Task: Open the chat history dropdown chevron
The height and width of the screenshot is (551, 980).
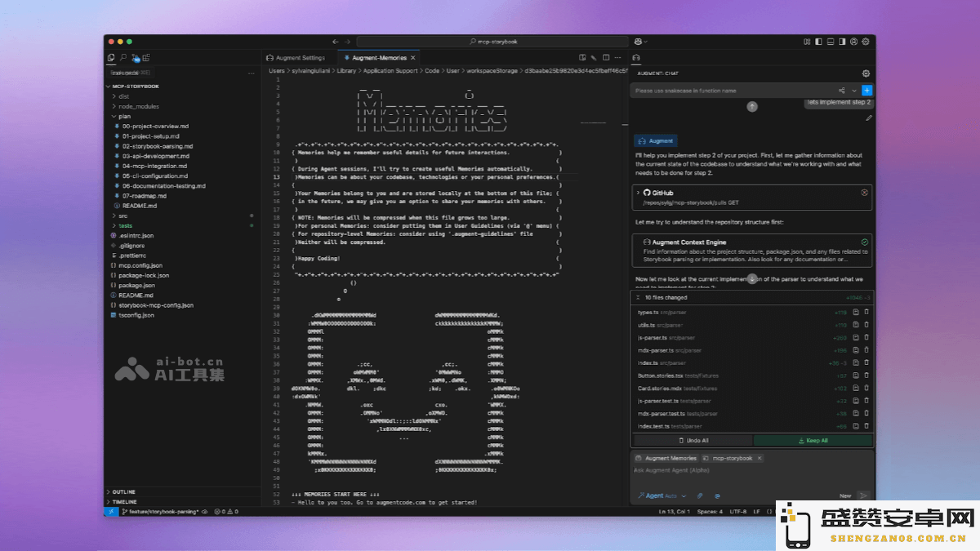Action: click(854, 91)
